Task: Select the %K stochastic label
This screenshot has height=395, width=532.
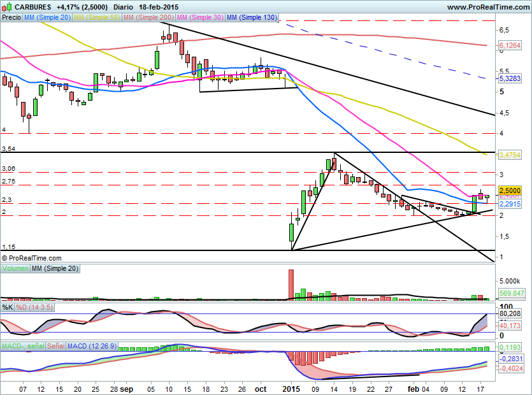Action: click(8, 308)
